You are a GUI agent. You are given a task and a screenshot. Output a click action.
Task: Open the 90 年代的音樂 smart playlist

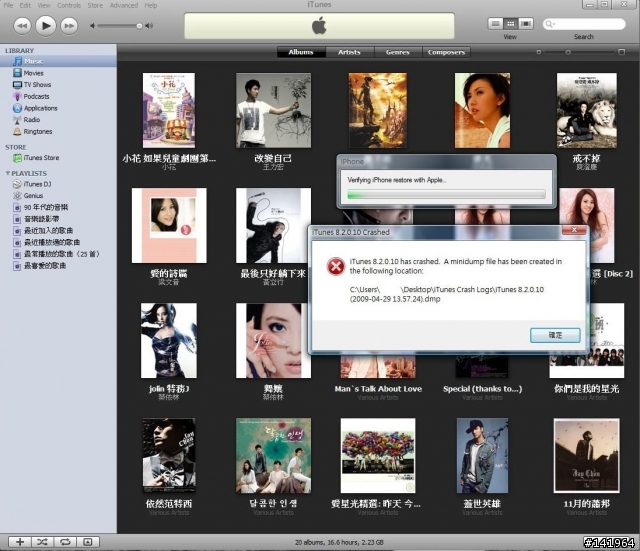coord(58,207)
